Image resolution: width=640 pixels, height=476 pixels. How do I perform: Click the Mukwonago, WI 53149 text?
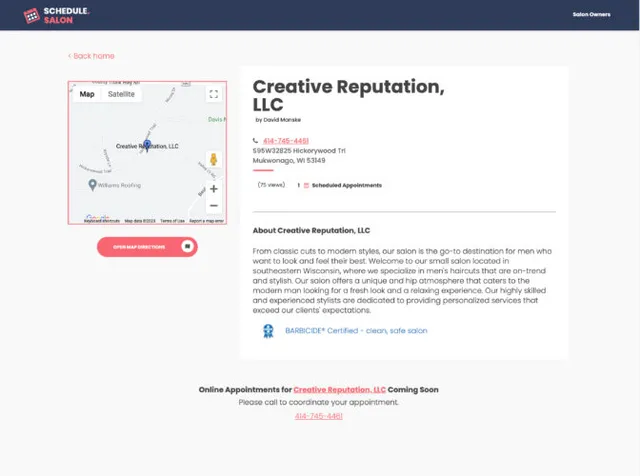click(x=289, y=160)
